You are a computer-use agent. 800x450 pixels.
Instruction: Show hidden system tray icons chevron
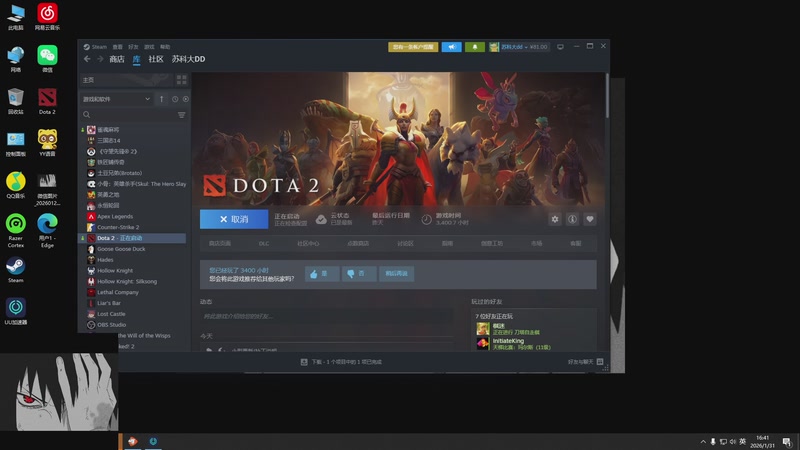[703, 441]
